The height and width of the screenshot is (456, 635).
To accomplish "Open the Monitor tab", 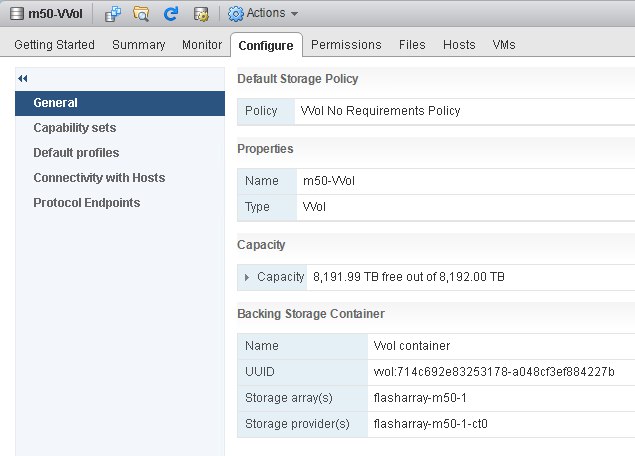I will (202, 45).
